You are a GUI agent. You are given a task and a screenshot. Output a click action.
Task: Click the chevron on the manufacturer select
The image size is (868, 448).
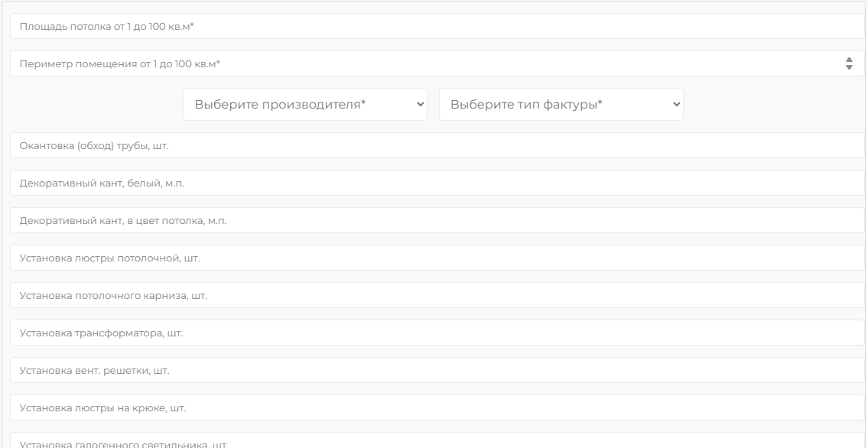[419, 105]
